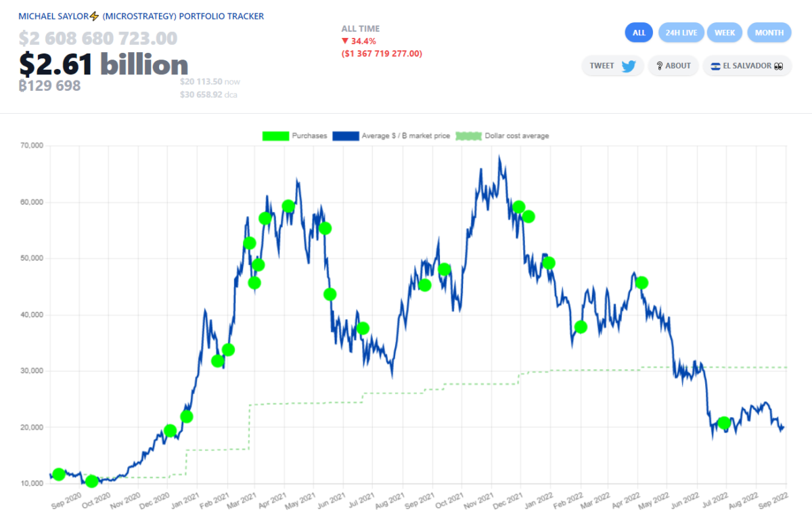The height and width of the screenshot is (516, 812).
Task: Select the ALL time range tab
Action: coord(639,32)
